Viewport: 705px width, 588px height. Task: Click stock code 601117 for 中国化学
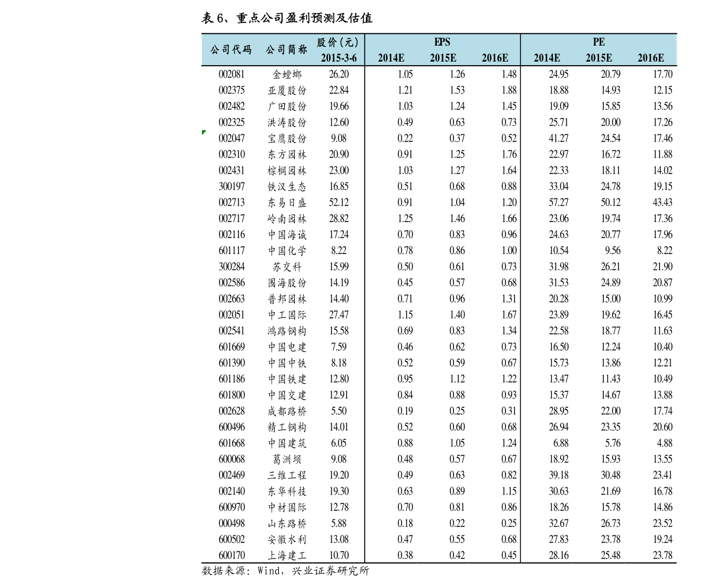[231, 250]
